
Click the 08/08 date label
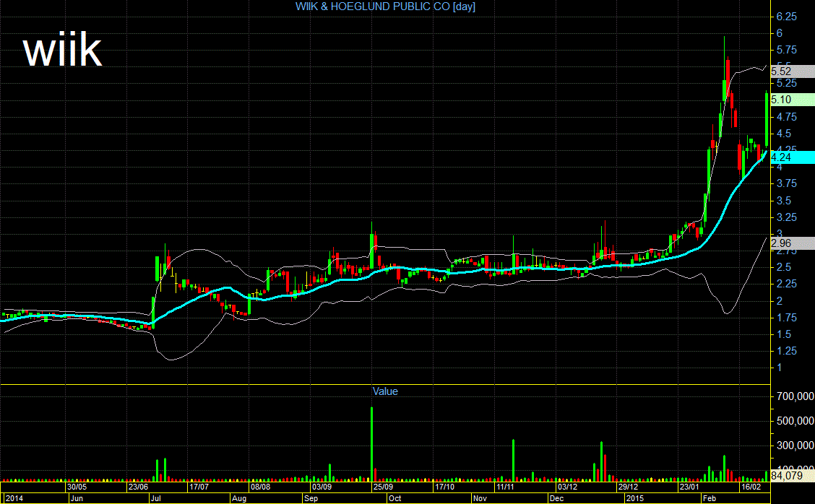tap(260, 487)
